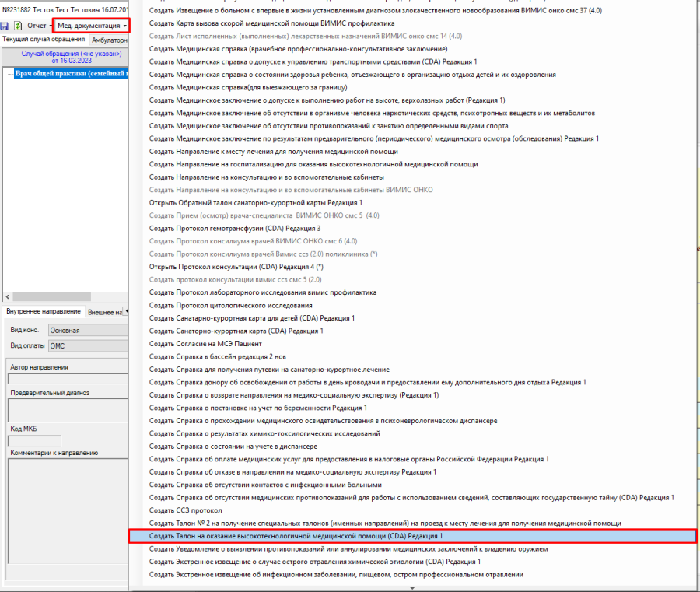The width and height of the screenshot is (700, 592).
Task: Click the Автор направления field
Action: point(68,379)
